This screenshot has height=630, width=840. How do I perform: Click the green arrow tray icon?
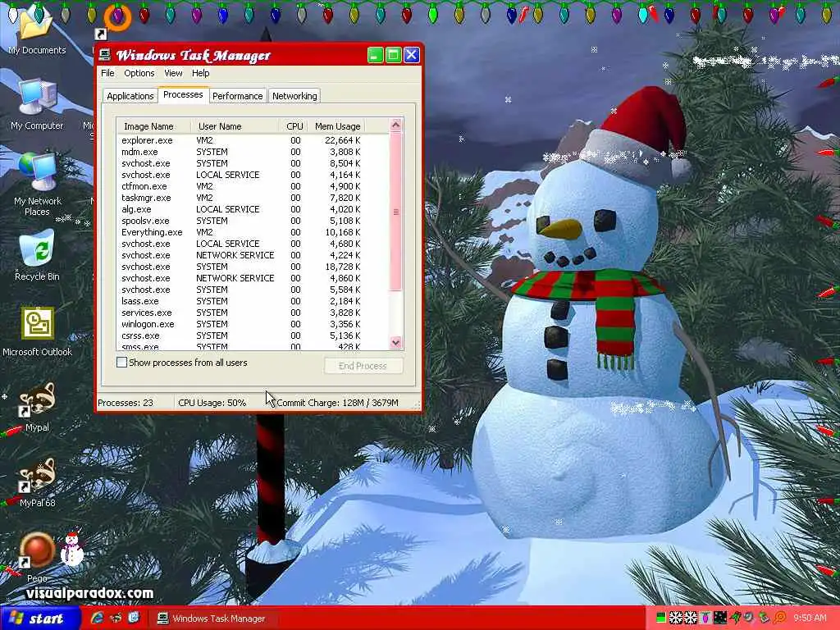(736, 618)
